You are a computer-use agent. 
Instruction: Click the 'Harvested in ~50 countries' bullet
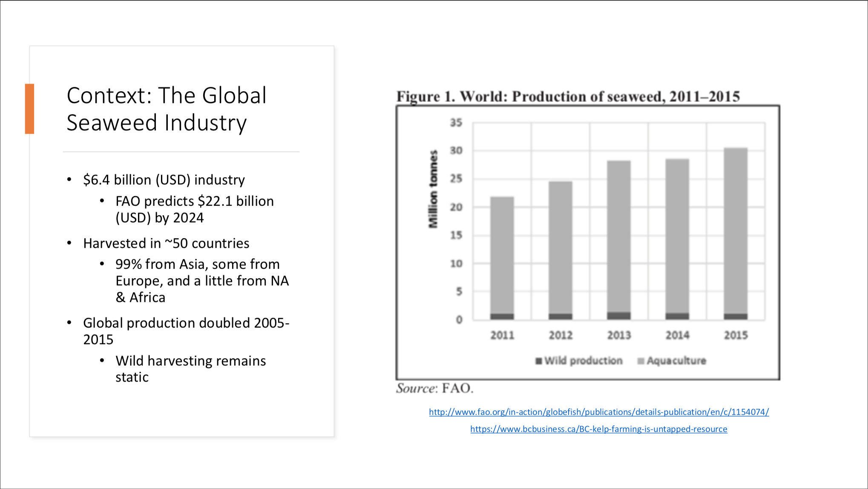[166, 243]
